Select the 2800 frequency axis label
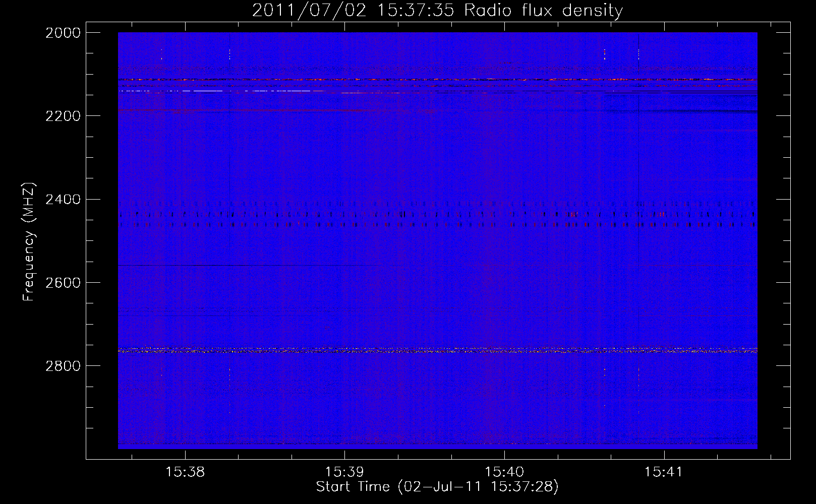The image size is (816, 504). (x=63, y=366)
